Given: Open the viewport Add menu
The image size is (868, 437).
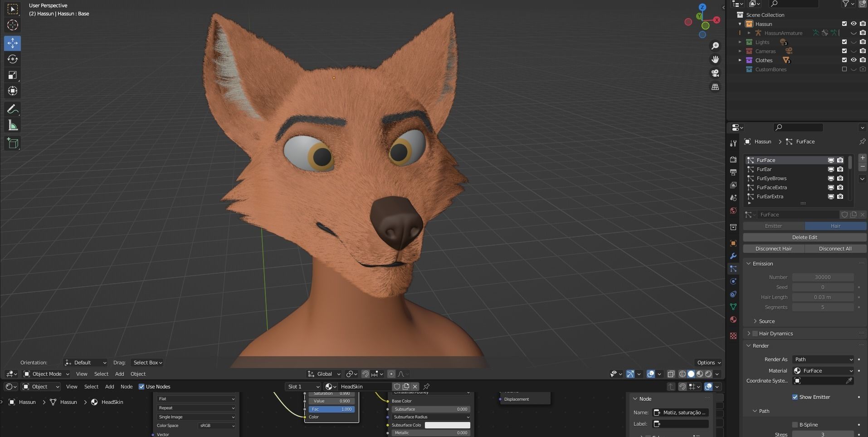Looking at the screenshot, I should point(119,374).
